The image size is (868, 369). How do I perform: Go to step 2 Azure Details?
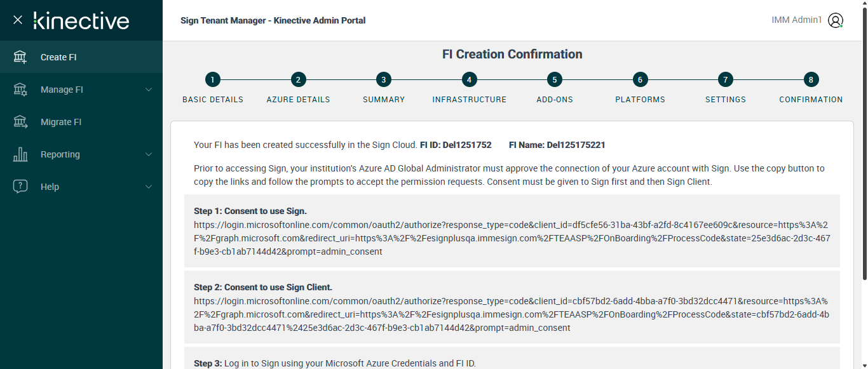pos(298,80)
